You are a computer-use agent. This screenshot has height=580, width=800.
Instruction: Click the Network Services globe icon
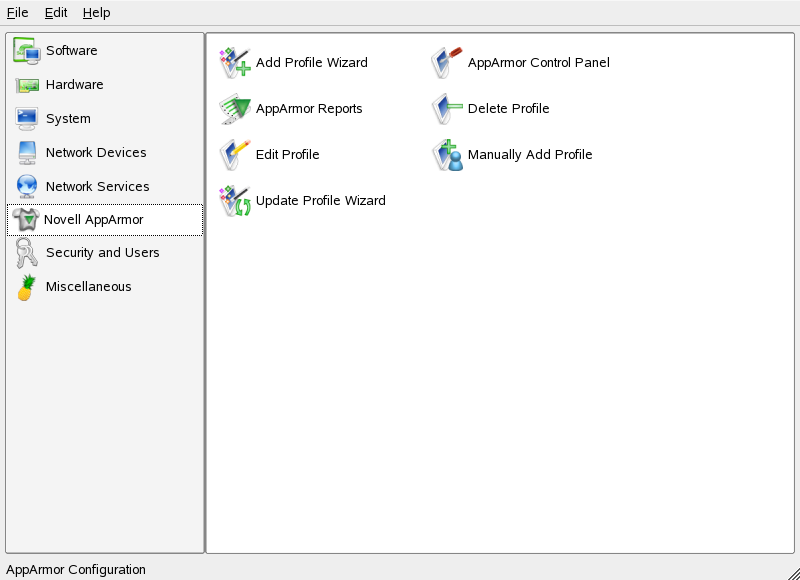coord(27,186)
